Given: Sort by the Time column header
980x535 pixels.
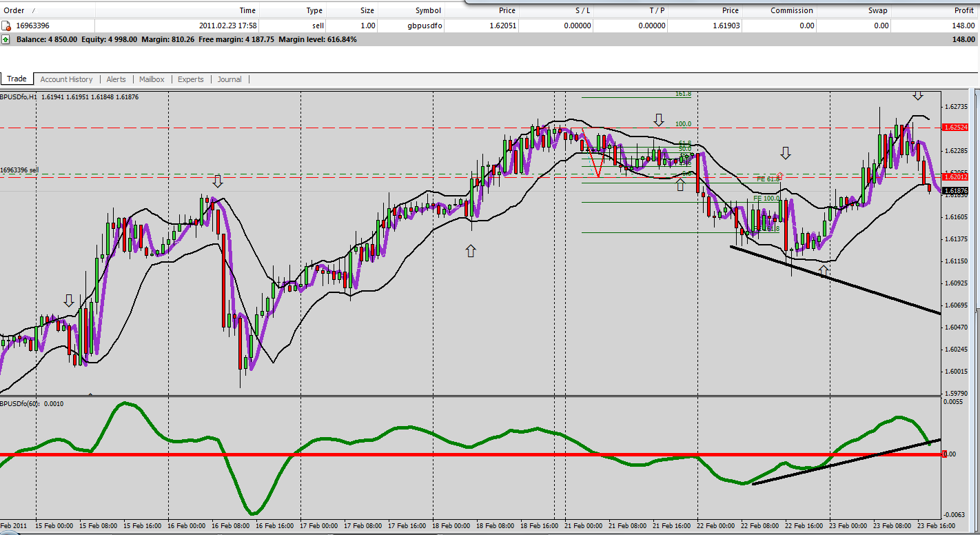Looking at the screenshot, I should click(247, 10).
